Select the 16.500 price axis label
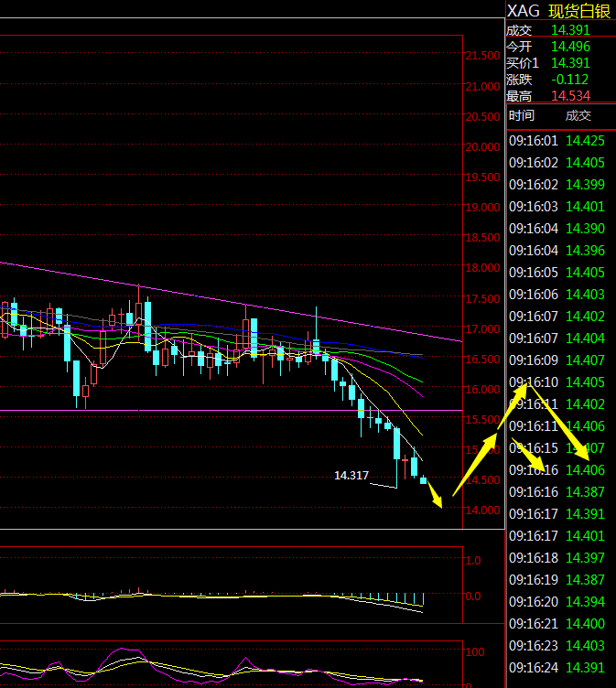Image resolution: width=616 pixels, height=688 pixels. 482,360
